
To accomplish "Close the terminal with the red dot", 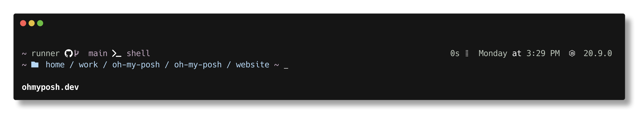I will tap(23, 23).
